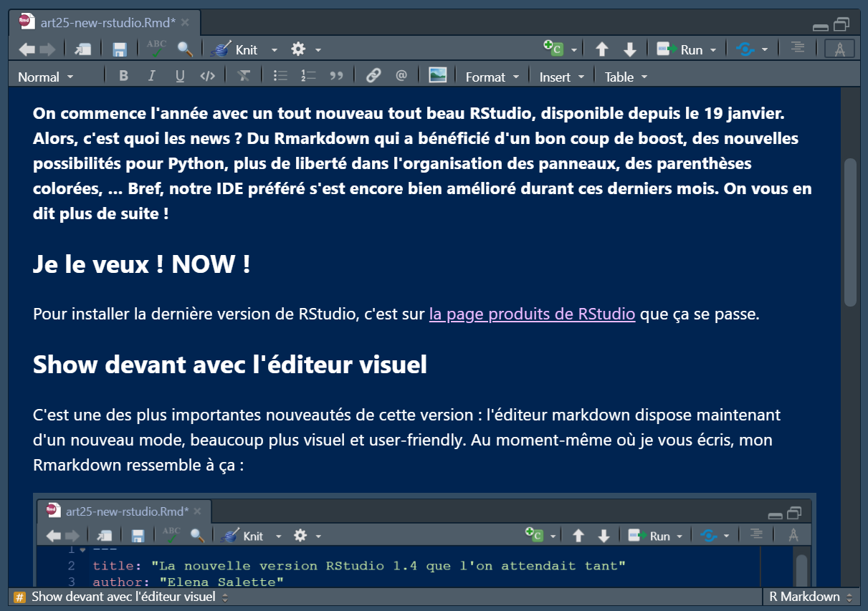Clear formatting from selection

pyautogui.click(x=244, y=76)
